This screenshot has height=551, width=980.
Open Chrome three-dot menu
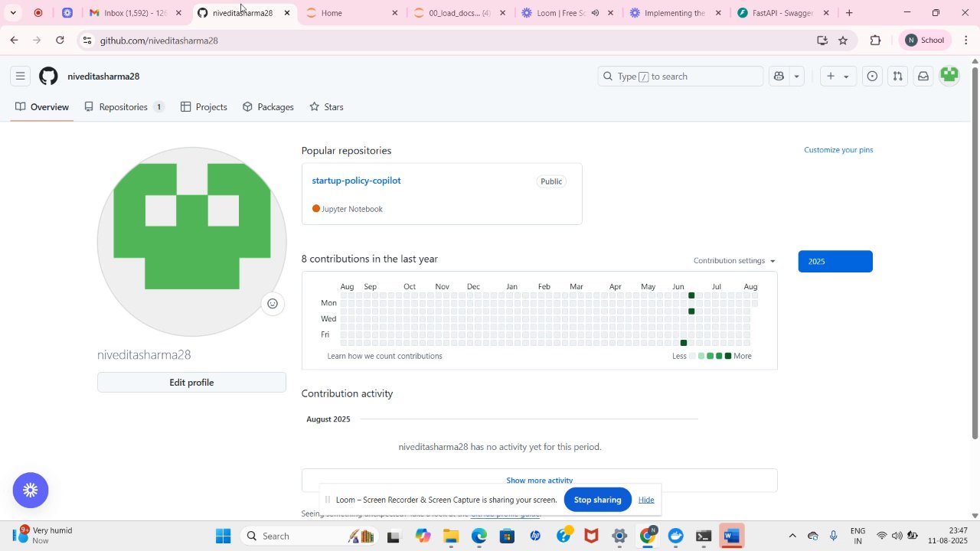pyautogui.click(x=966, y=40)
